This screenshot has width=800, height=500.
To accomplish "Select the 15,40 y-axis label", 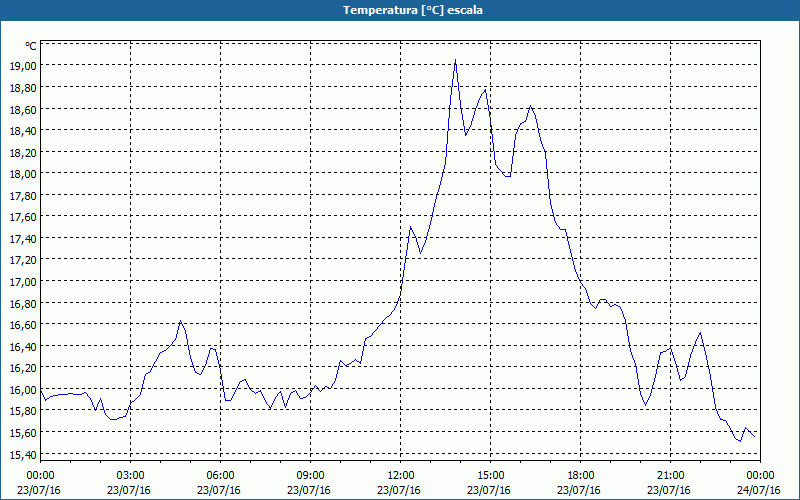I will click(x=23, y=455).
